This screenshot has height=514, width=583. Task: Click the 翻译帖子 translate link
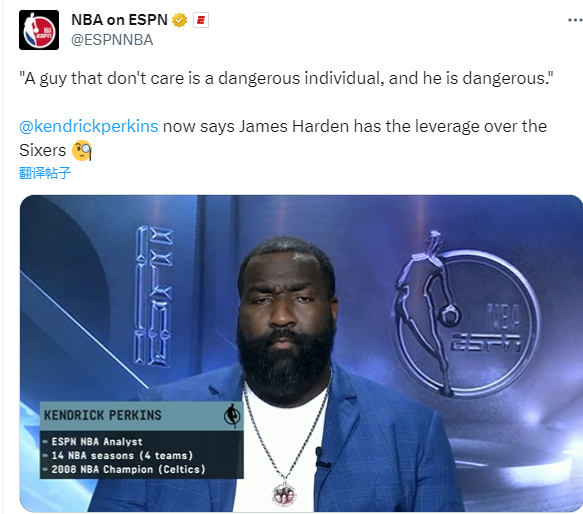pos(45,173)
